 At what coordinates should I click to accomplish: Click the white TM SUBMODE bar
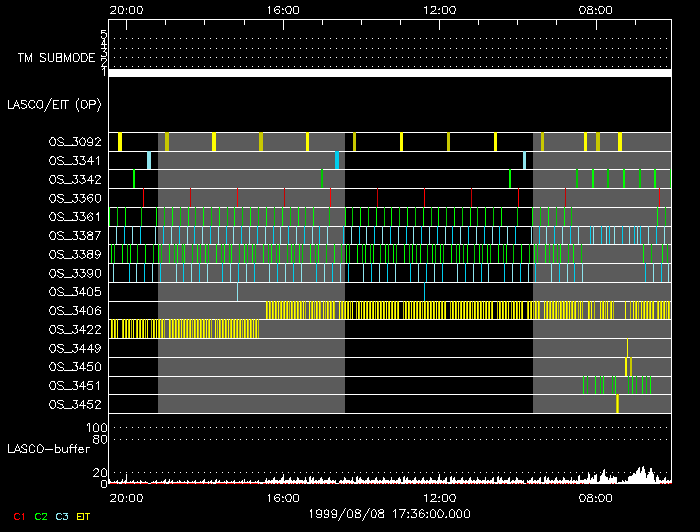pos(389,73)
